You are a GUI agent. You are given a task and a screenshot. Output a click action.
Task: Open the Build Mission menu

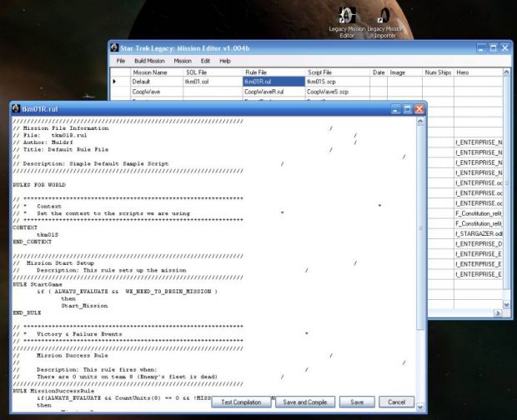tap(149, 61)
